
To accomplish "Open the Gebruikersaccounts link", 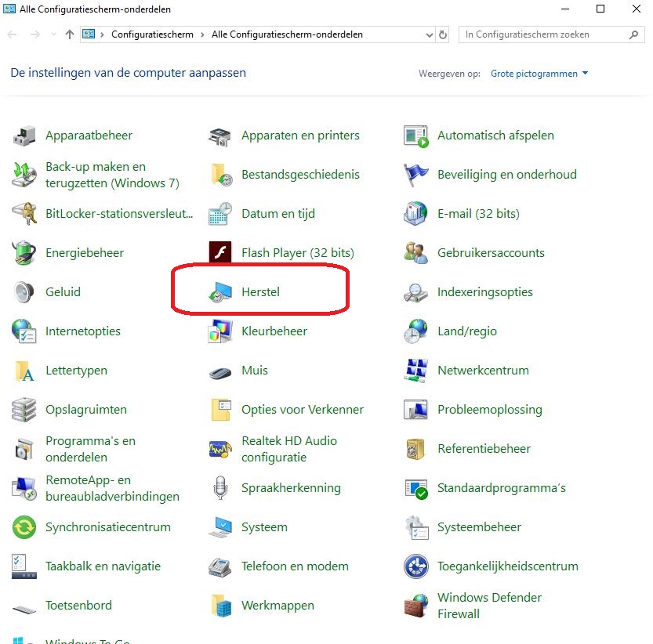I will (x=491, y=253).
